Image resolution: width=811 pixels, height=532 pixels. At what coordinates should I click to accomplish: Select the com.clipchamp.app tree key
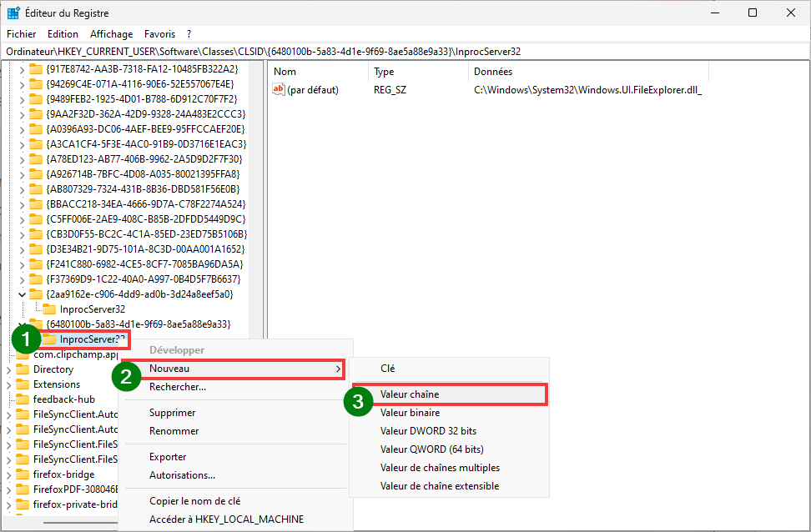76,354
